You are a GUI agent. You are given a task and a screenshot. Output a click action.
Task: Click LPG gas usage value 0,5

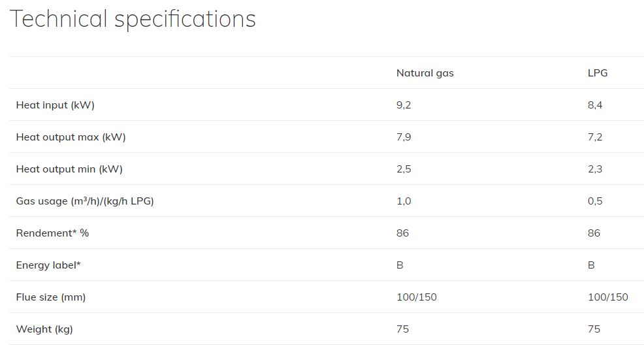595,201
